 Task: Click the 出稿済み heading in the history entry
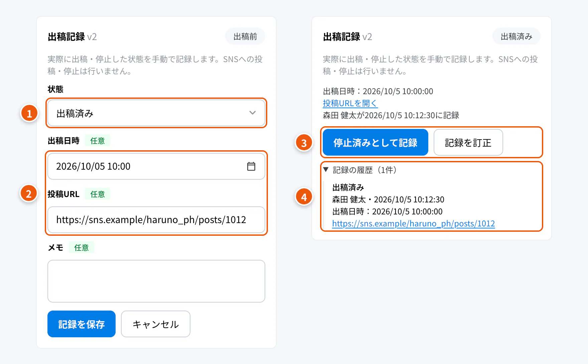[348, 187]
